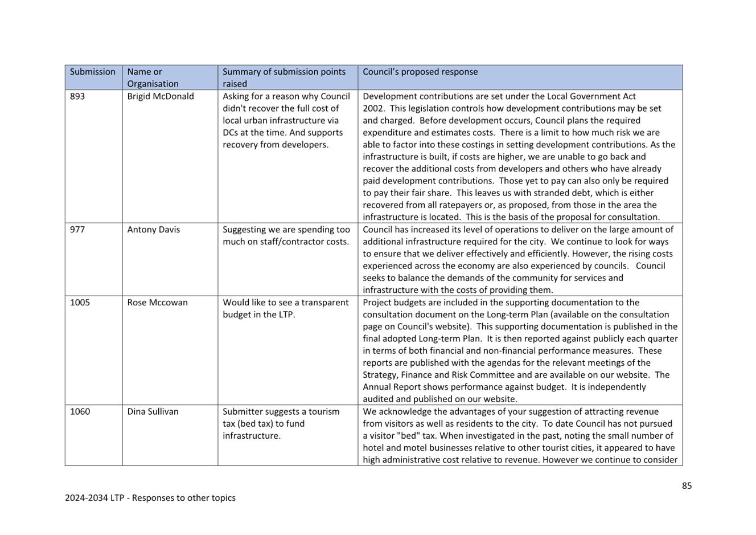Screen dimensions: 756x535
Task: Click response starting "Development contributions are set"
Action: [x=519, y=157]
